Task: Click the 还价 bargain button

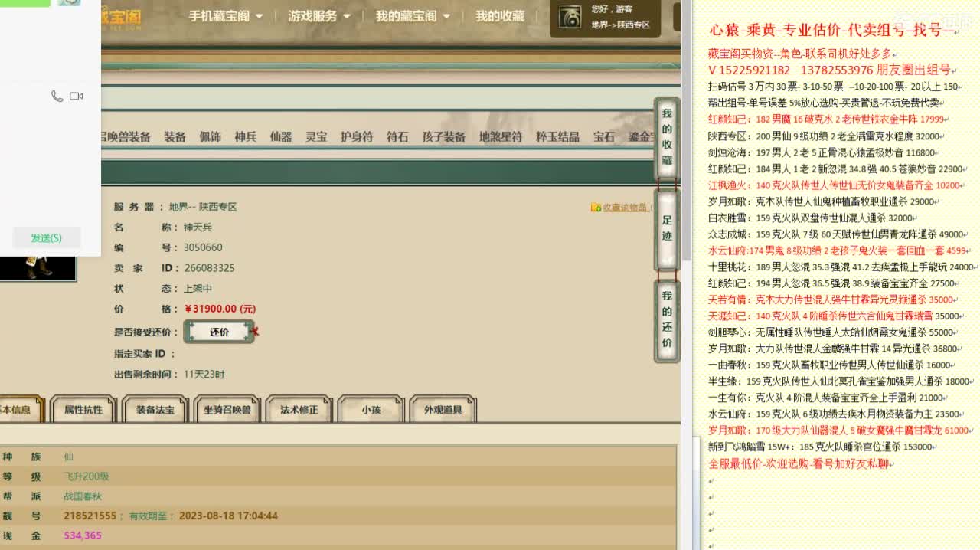Action: pos(219,332)
